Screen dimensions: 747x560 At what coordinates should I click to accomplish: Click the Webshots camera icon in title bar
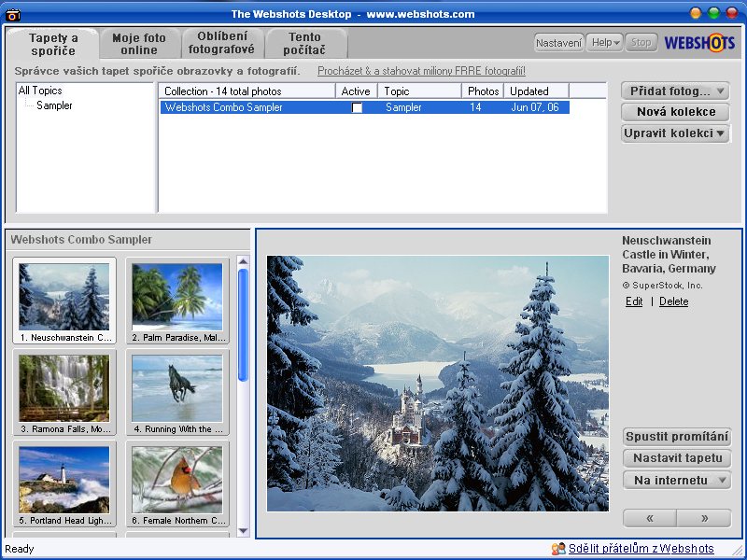[x=13, y=15]
